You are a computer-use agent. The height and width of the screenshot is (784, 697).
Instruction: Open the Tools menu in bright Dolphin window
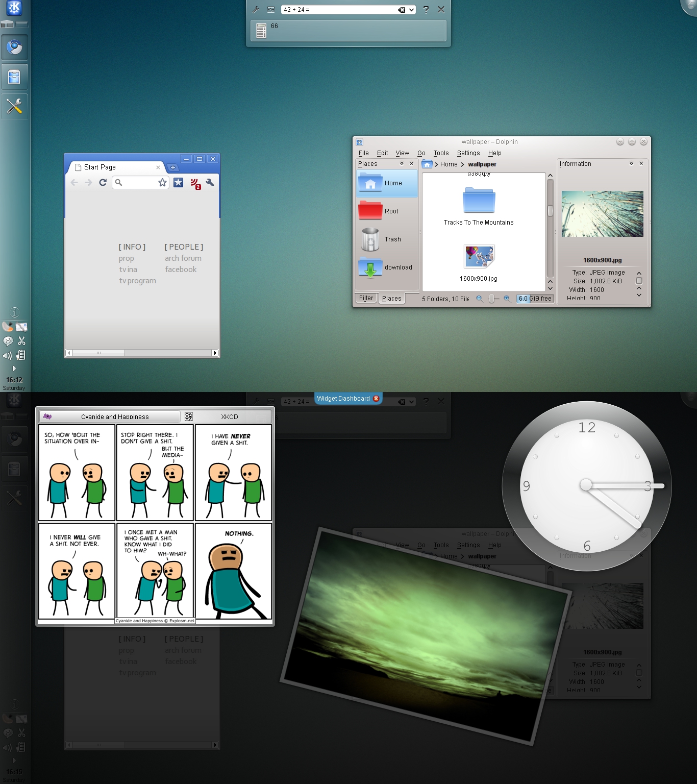coord(441,153)
